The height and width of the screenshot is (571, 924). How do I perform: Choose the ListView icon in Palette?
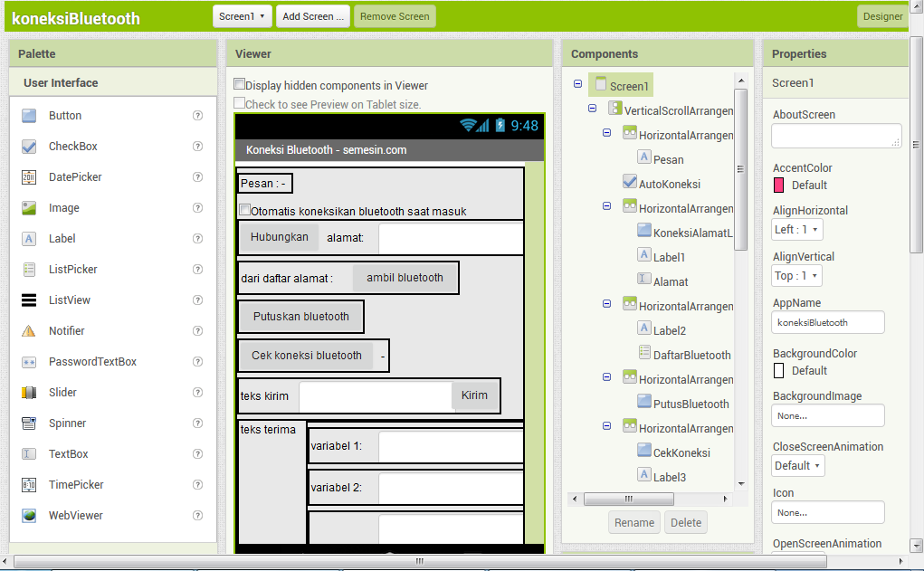pyautogui.click(x=29, y=300)
